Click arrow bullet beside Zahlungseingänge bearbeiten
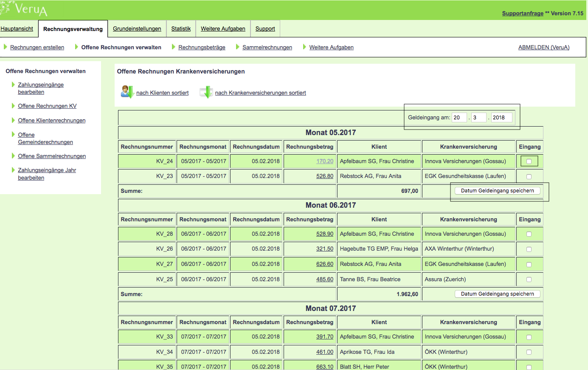Screen dimensions: 588x370 click(14, 85)
